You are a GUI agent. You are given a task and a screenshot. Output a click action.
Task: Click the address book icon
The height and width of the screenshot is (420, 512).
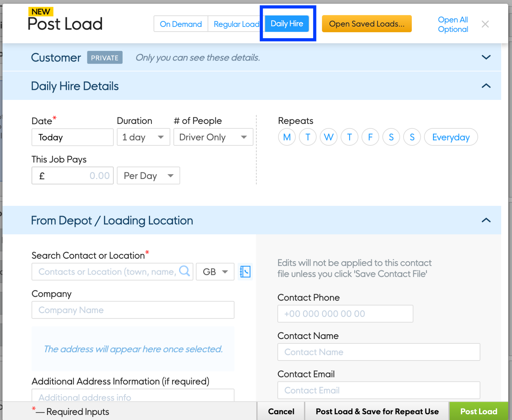(245, 272)
